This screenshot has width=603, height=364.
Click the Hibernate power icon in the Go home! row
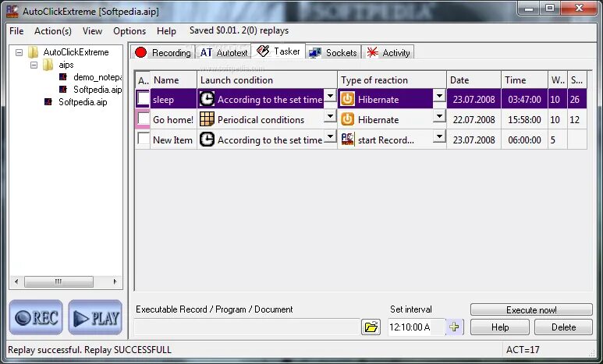pyautogui.click(x=347, y=119)
